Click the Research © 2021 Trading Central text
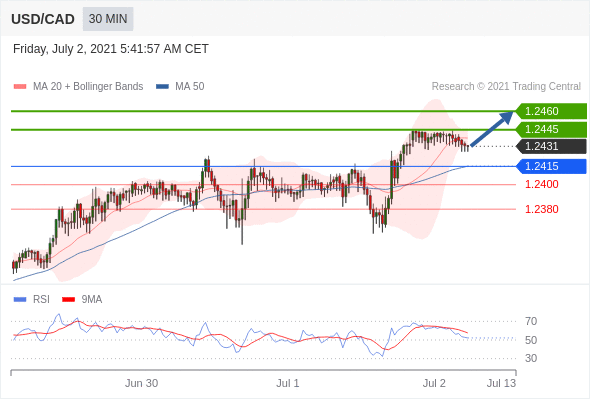590x400 pixels. click(506, 87)
